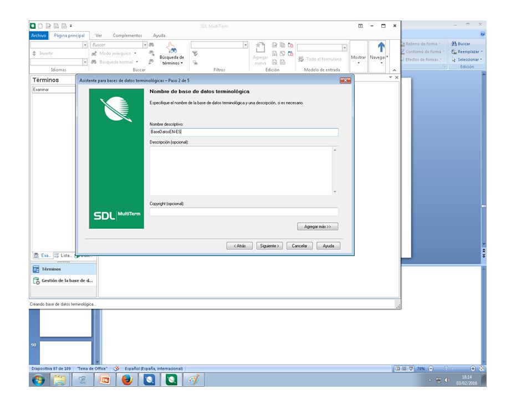Adjust the PowerPoint zoom slider
This screenshot has width=532, height=399.
(x=446, y=369)
